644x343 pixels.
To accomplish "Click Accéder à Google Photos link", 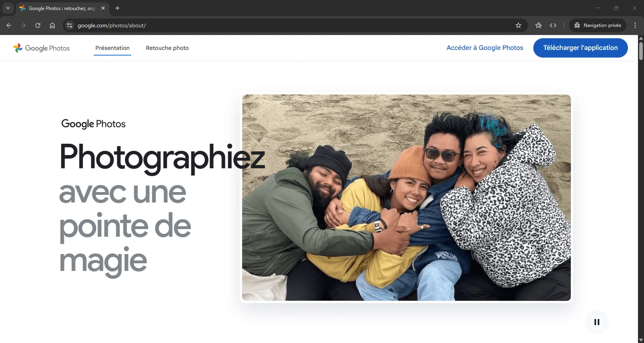I will [485, 48].
